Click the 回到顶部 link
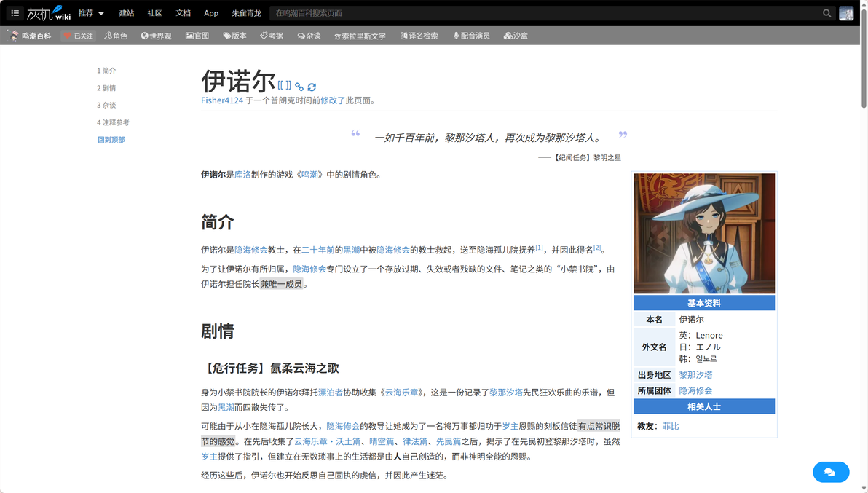Screen dimensions: 868x493 coord(111,139)
